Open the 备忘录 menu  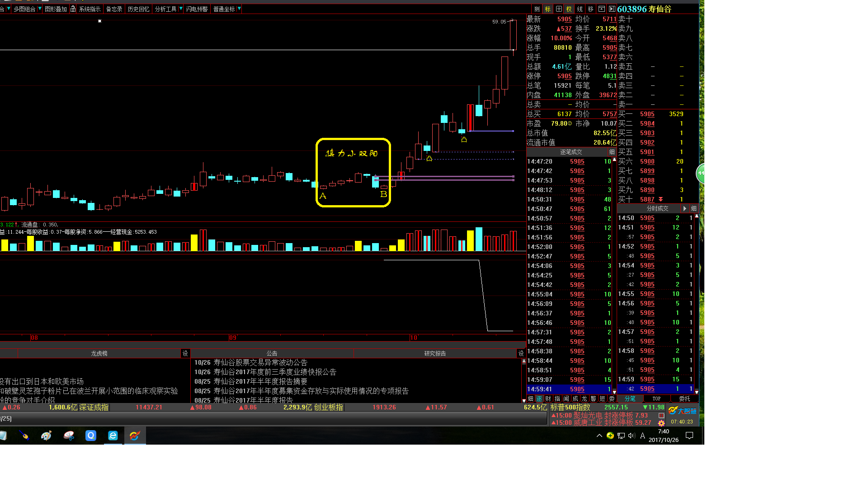coord(114,9)
